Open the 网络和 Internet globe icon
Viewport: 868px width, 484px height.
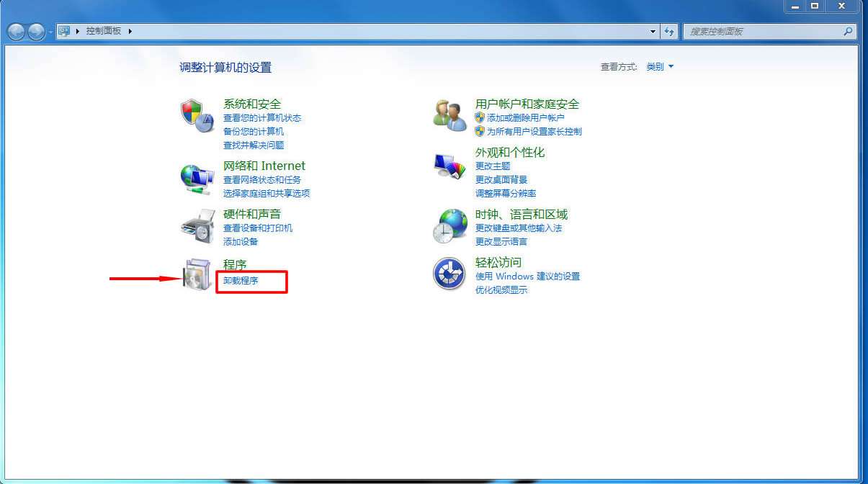pos(197,179)
